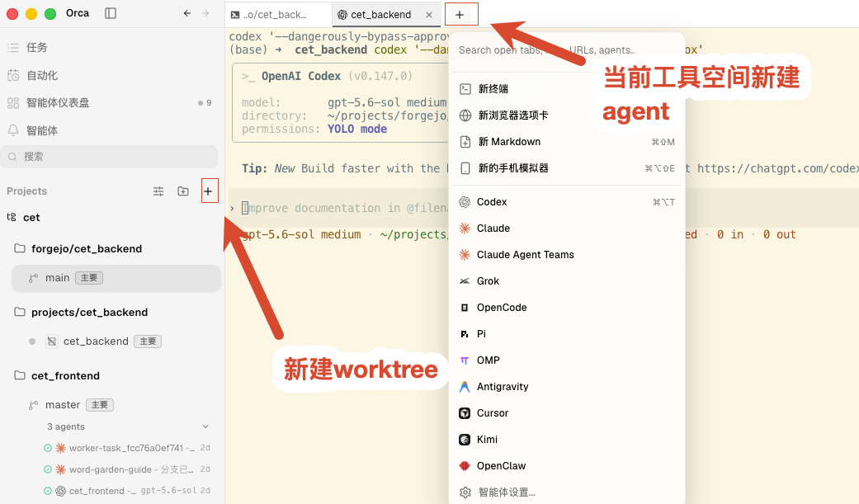Go back with the left arrow
The width and height of the screenshot is (859, 504).
187,13
